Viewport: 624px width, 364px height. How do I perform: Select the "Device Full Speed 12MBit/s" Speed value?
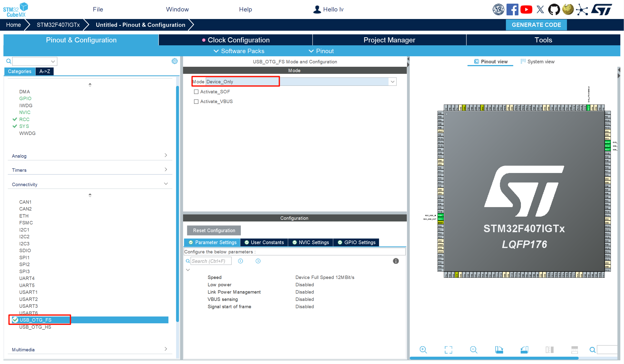pos(325,278)
